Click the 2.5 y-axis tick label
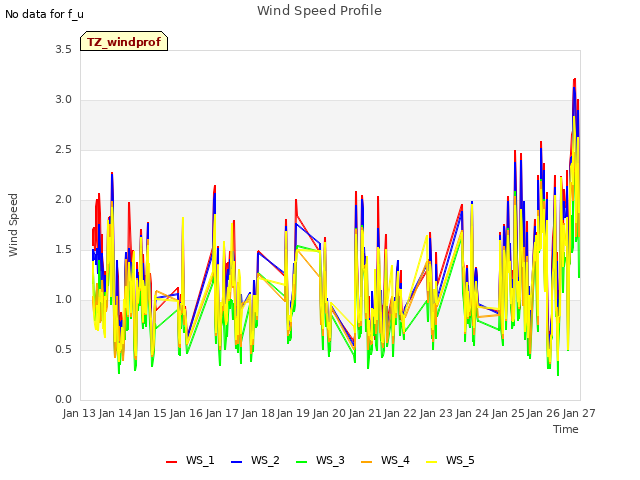 tap(63, 149)
